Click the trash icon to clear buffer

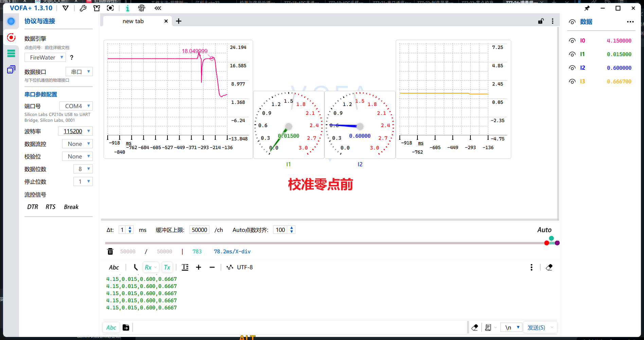pyautogui.click(x=110, y=252)
